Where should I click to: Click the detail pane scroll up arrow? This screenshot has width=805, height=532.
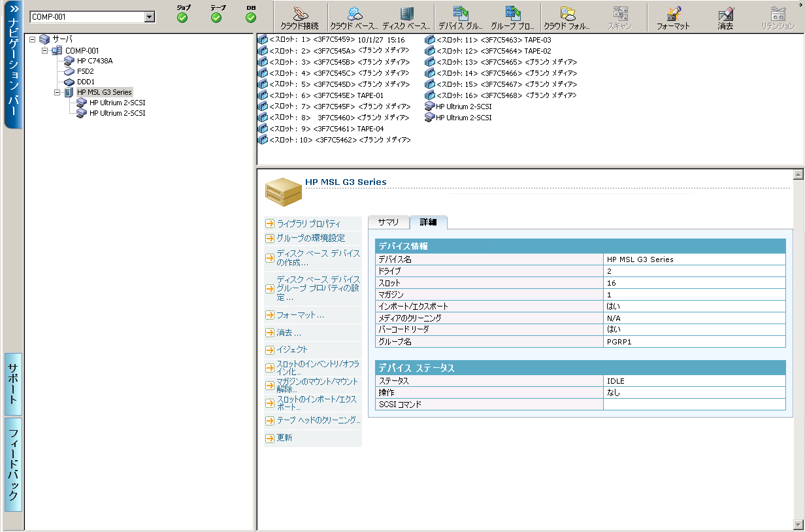coord(797,175)
